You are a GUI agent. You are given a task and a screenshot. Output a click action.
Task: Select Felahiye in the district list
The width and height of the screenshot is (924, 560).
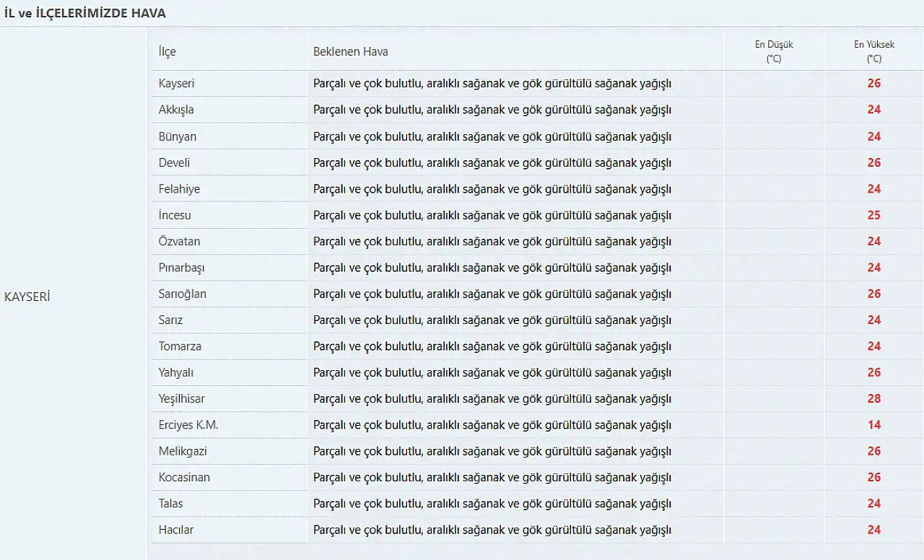coord(179,189)
